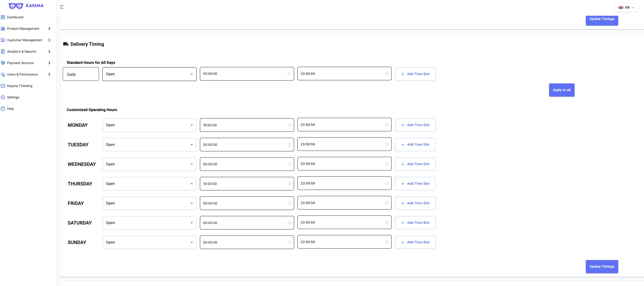644x286 pixels.
Task: Open Help menu item
Action: click(10, 109)
